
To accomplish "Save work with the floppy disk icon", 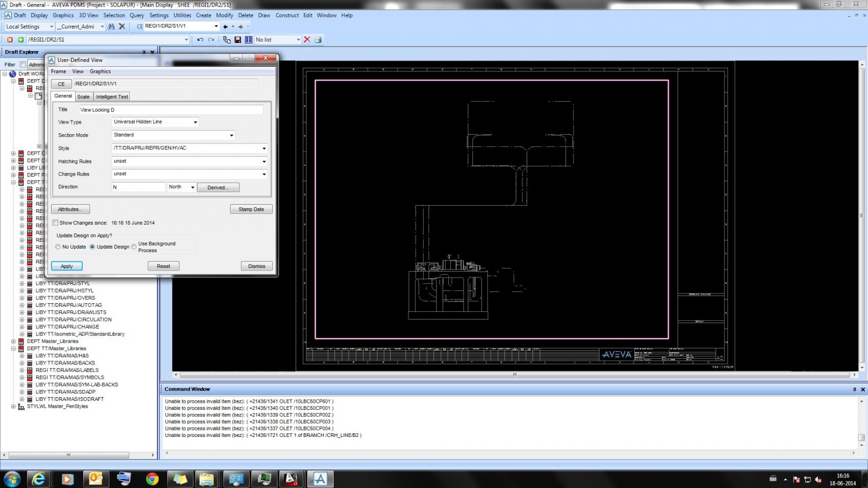I will click(237, 40).
